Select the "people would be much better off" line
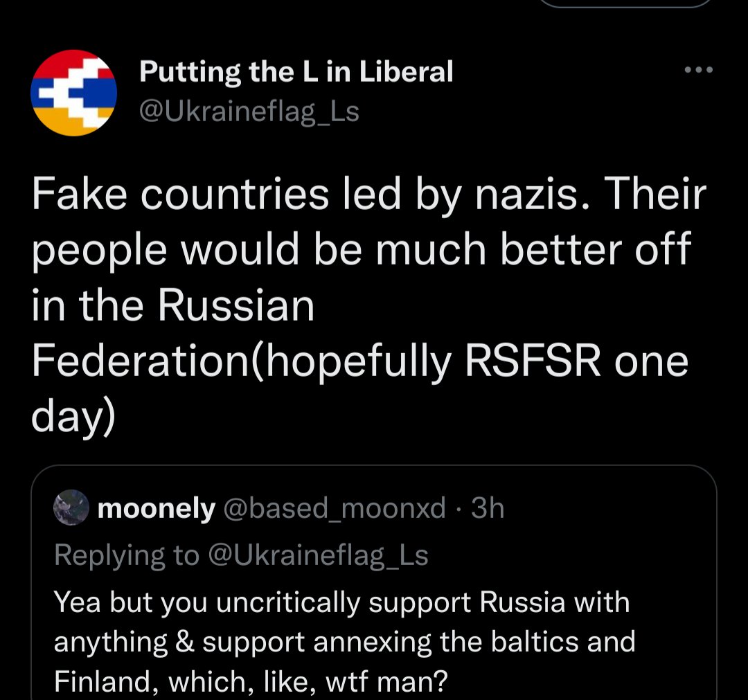Screen dimensions: 748x700 (360, 251)
